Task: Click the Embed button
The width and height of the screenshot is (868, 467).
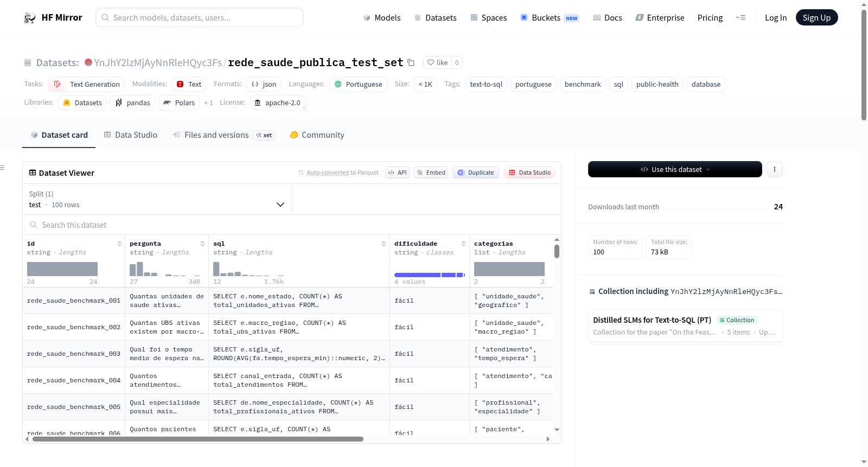Action: tap(431, 173)
